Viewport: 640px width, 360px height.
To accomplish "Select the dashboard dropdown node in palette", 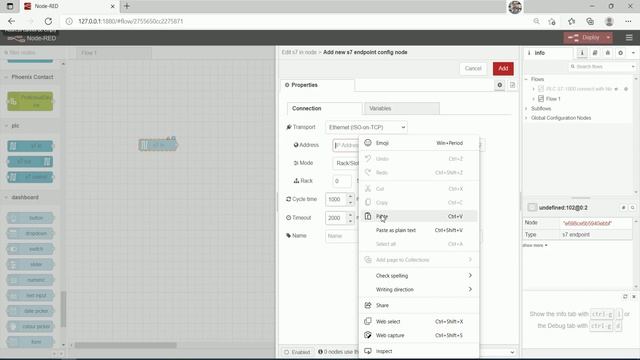I will tap(30, 233).
